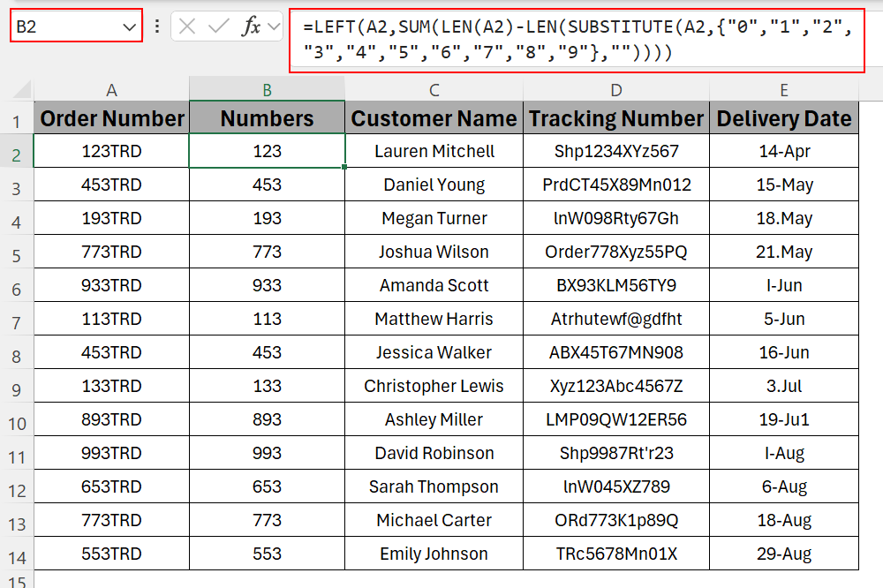Select column B header
The width and height of the screenshot is (883, 588).
tap(267, 89)
